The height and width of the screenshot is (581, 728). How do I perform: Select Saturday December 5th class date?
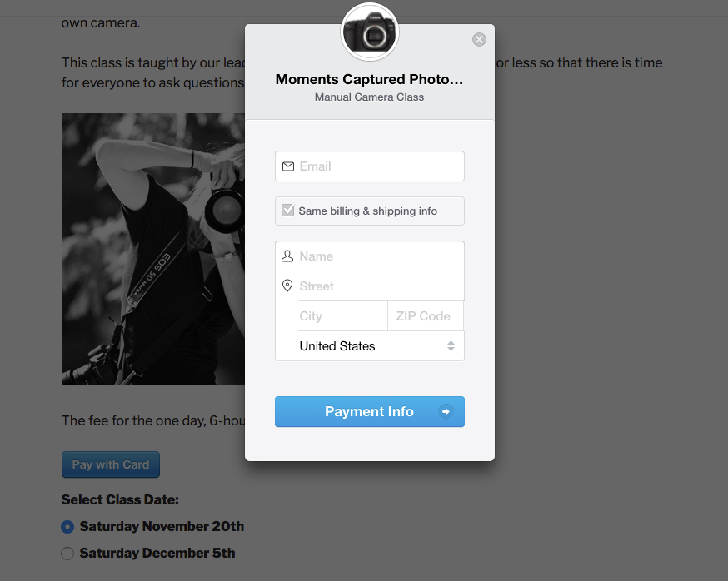coord(67,553)
